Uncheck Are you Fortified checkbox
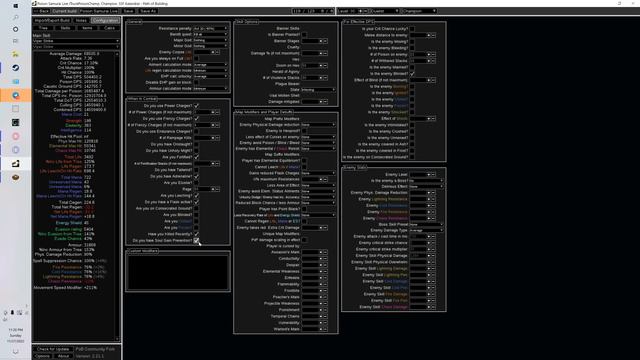Viewport: 640px width, 360px height. coord(196,157)
